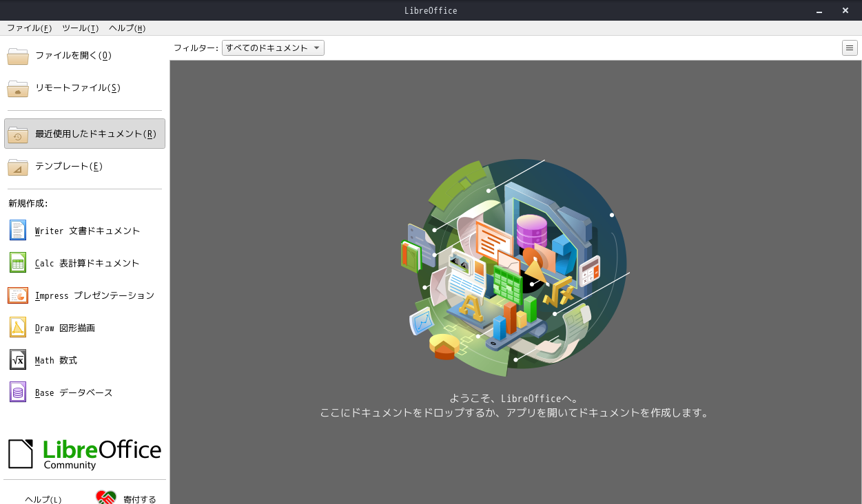Screen dimensions: 862x504
Task: Create a new Writer document
Action: tap(86, 230)
